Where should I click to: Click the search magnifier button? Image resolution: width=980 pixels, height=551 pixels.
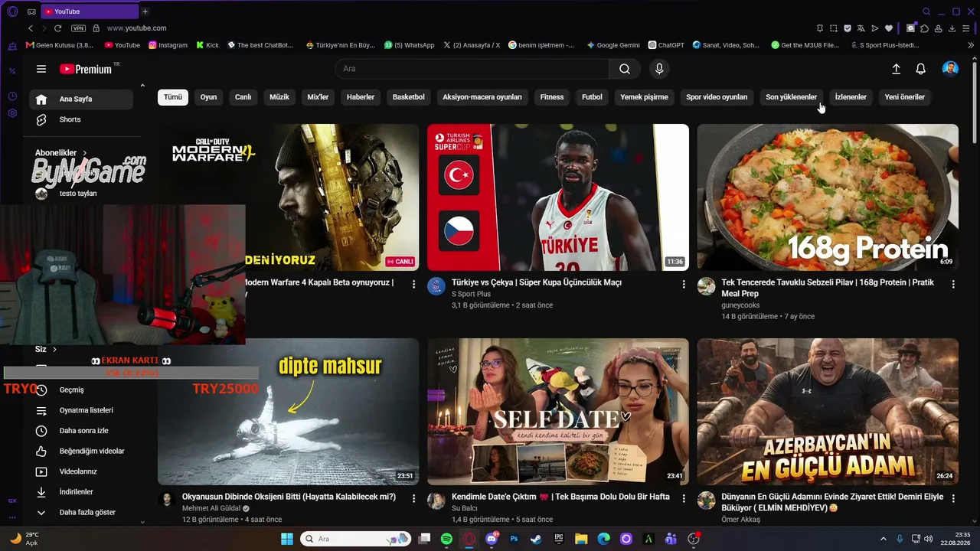625,69
